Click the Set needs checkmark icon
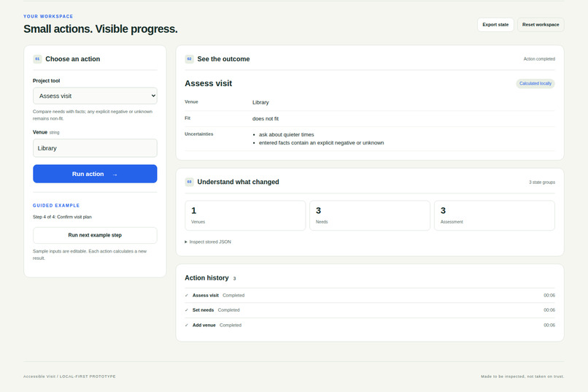 coord(186,310)
